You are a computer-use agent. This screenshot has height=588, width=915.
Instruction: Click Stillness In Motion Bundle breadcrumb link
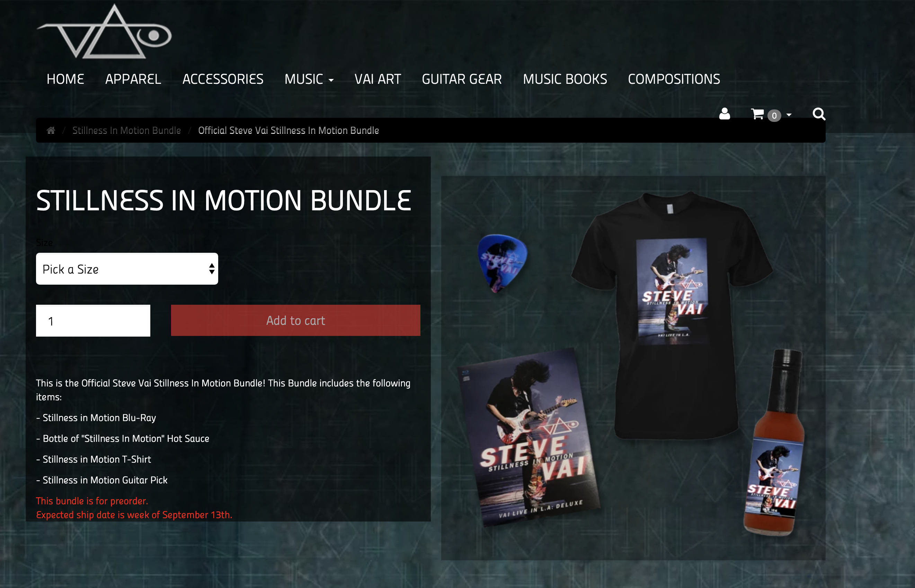tap(126, 131)
